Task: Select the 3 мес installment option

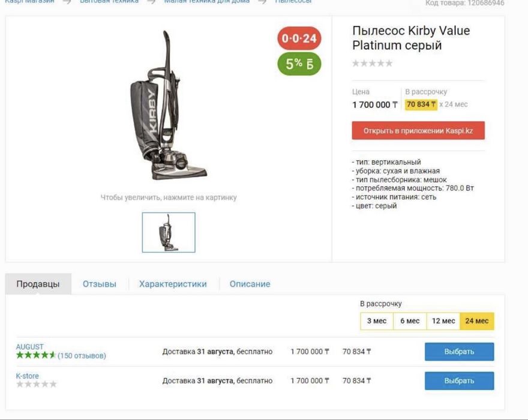Action: tap(376, 321)
